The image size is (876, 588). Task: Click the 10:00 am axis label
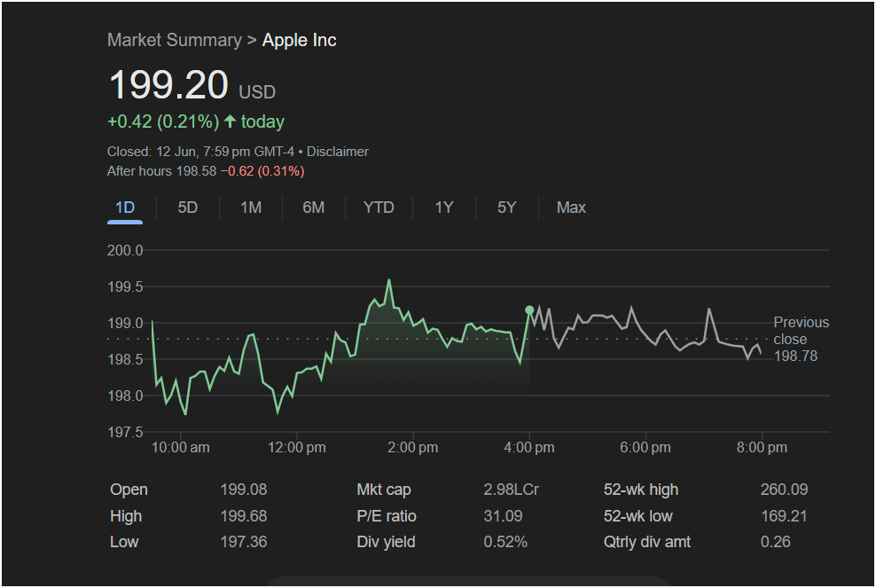[x=181, y=447]
